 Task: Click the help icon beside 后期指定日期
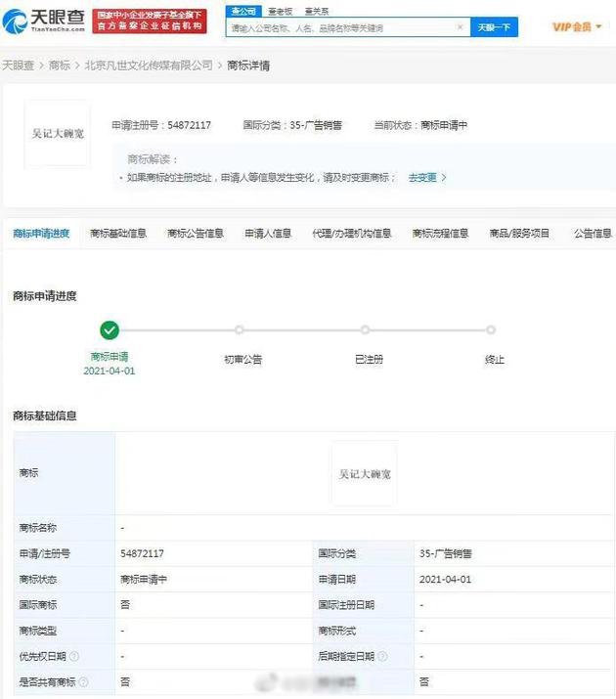tap(382, 656)
